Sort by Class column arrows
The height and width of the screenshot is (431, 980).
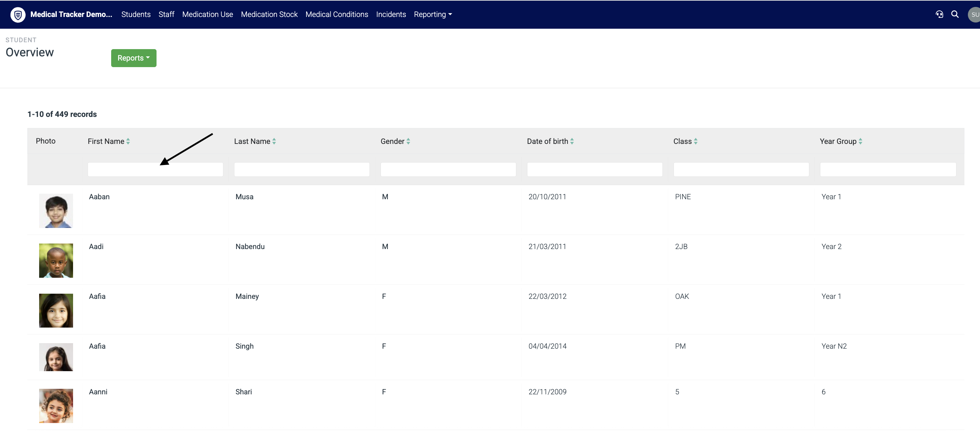(x=695, y=141)
